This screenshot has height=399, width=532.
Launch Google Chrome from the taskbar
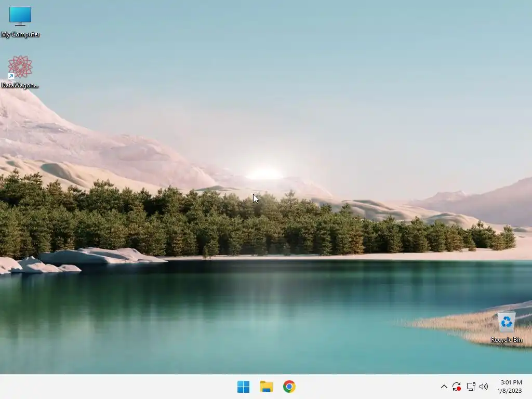coord(289,387)
